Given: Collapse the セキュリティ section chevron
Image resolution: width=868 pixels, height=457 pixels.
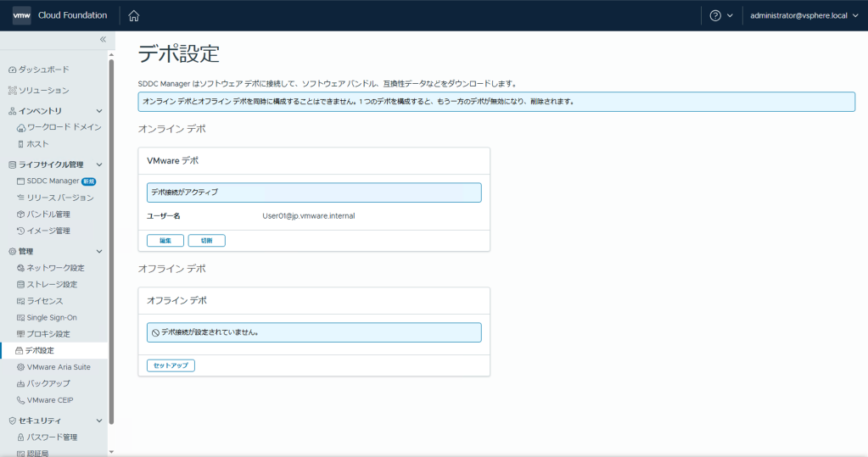Looking at the screenshot, I should (99, 421).
